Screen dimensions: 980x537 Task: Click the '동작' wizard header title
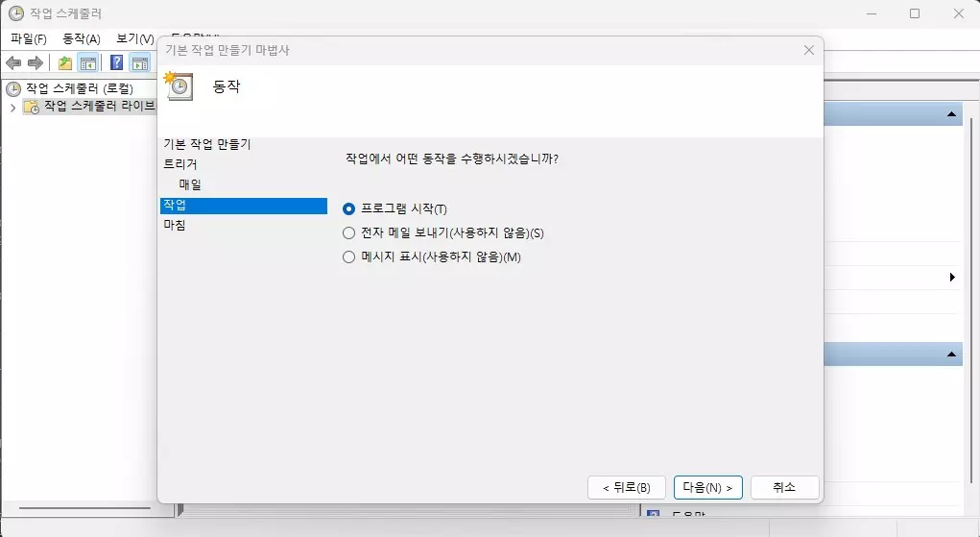coord(227,86)
